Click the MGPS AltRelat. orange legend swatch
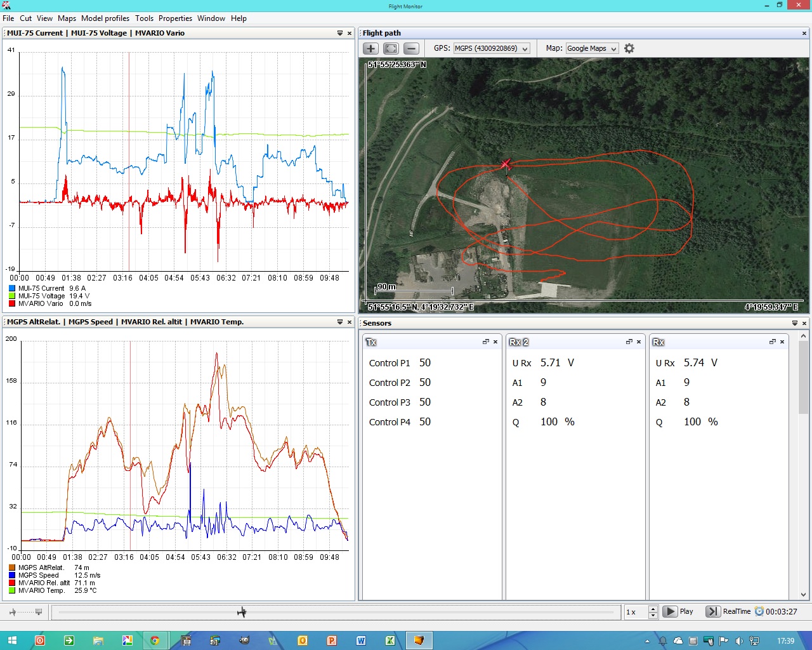 [x=12, y=567]
